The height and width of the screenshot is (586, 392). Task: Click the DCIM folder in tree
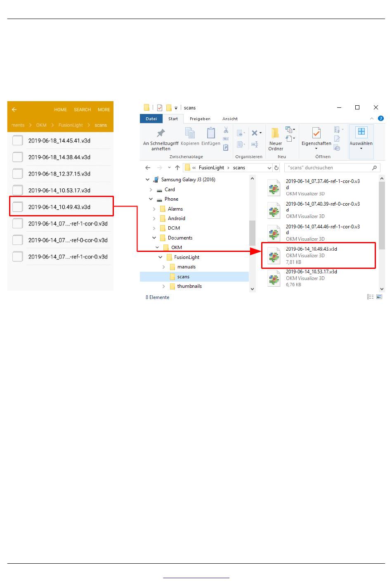tap(174, 228)
